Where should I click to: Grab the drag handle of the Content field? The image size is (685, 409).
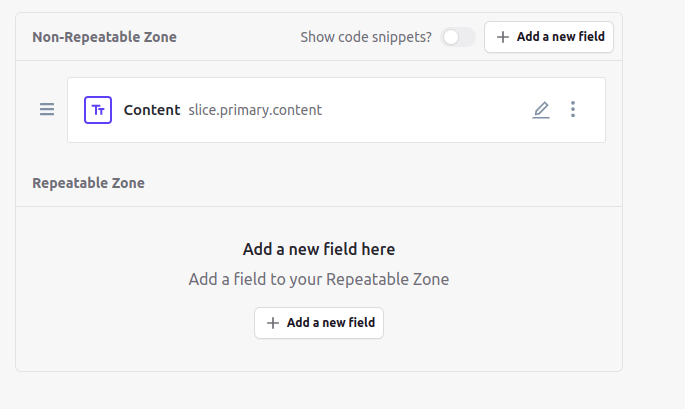point(47,109)
